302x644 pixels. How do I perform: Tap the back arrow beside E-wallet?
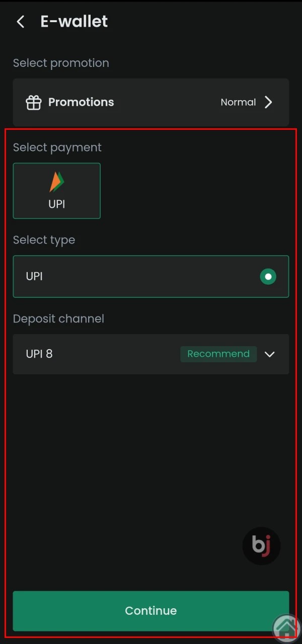point(20,21)
